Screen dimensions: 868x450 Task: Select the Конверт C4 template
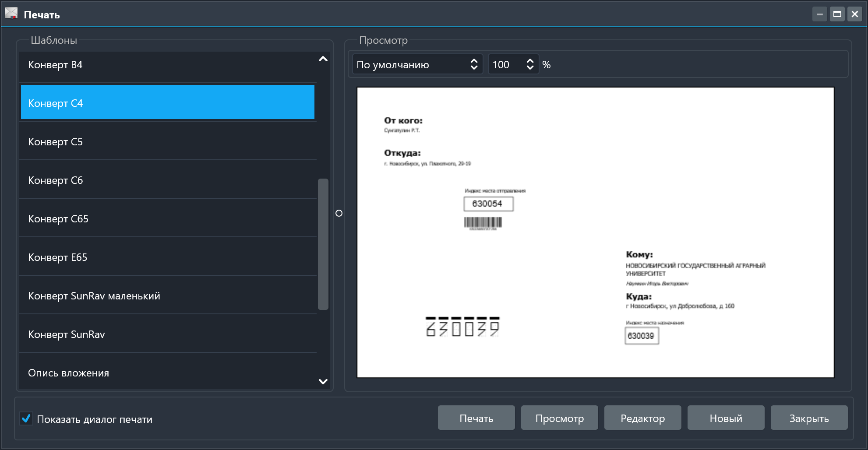point(168,102)
